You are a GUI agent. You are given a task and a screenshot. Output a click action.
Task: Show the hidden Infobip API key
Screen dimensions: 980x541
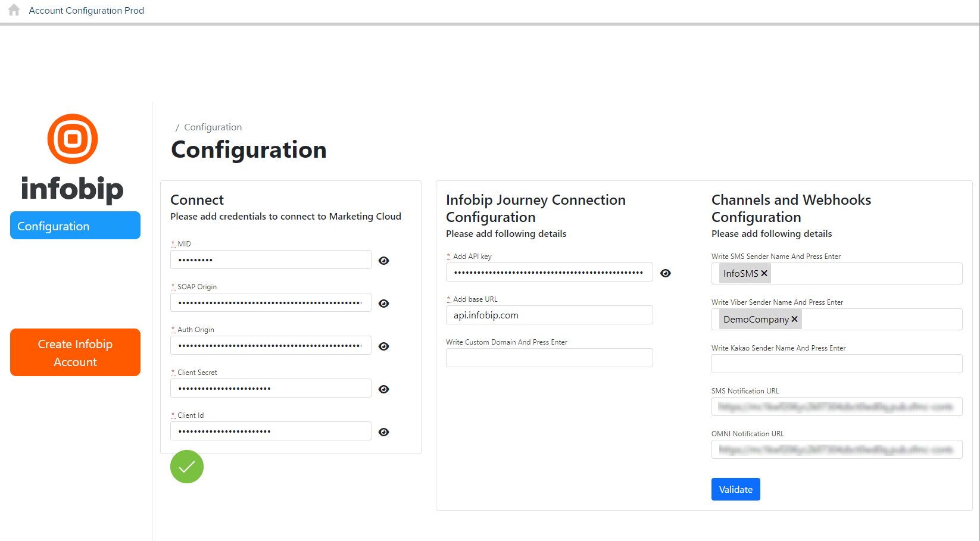tap(666, 273)
